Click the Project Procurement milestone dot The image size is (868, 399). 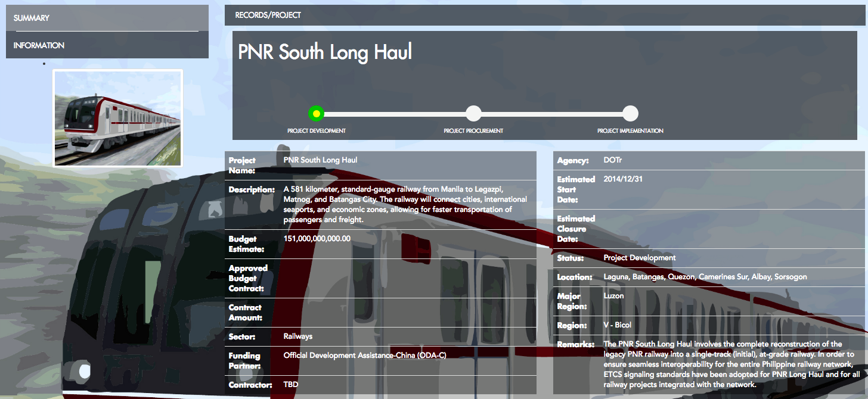pos(474,113)
